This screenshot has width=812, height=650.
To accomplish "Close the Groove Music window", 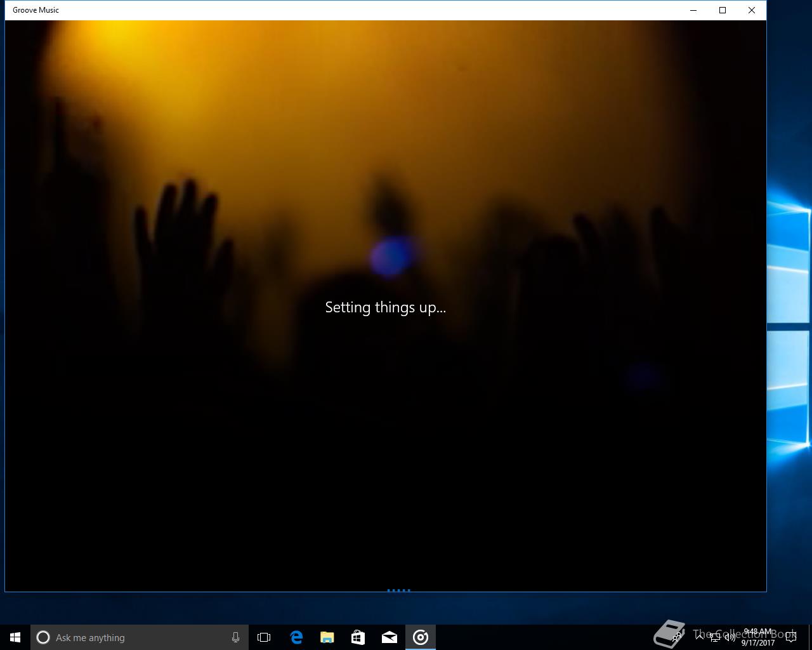I will (x=752, y=10).
